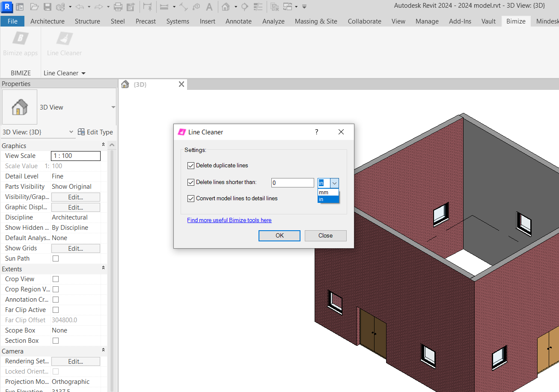
Task: Open Default 3D View house icon
Action: coord(226,7)
